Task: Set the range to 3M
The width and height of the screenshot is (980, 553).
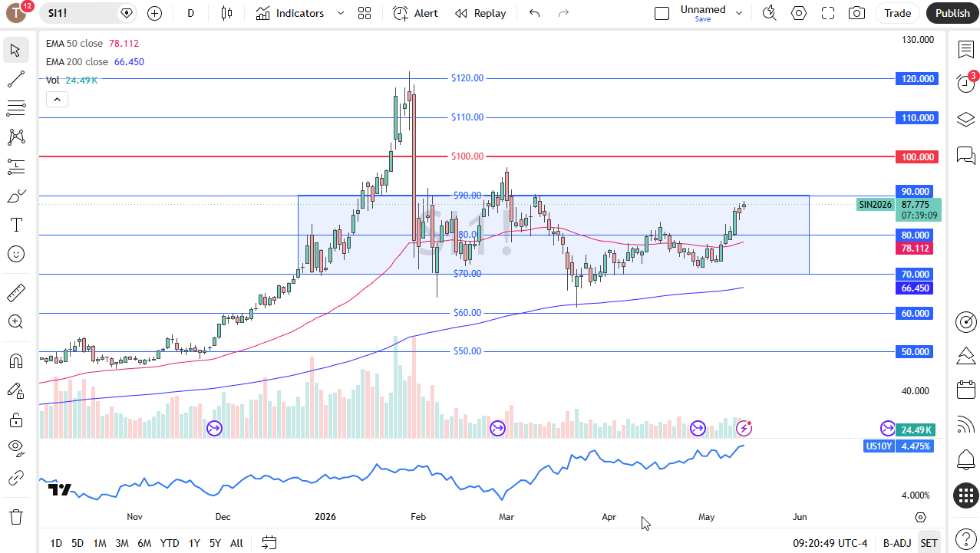Action: [x=122, y=543]
